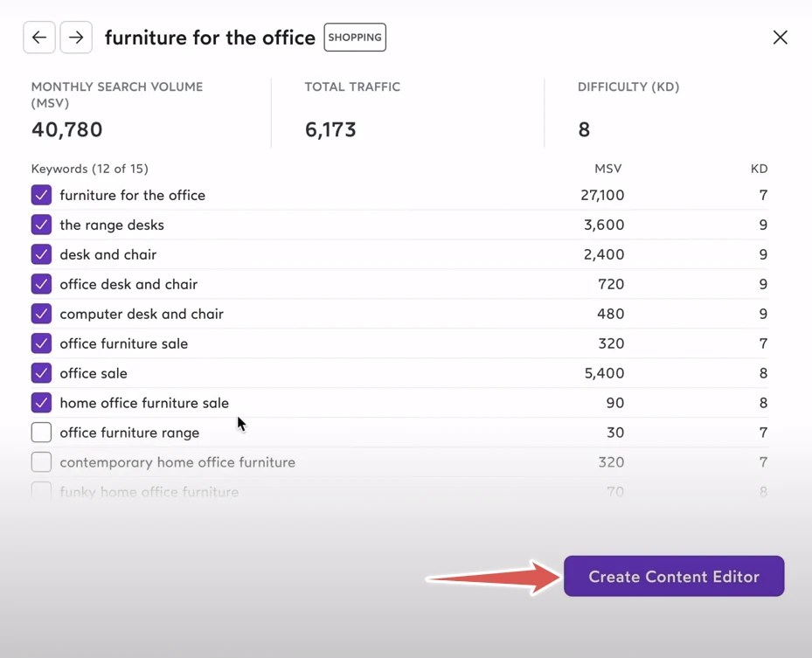Click Create Content Editor button
This screenshot has width=812, height=658.
pos(674,576)
